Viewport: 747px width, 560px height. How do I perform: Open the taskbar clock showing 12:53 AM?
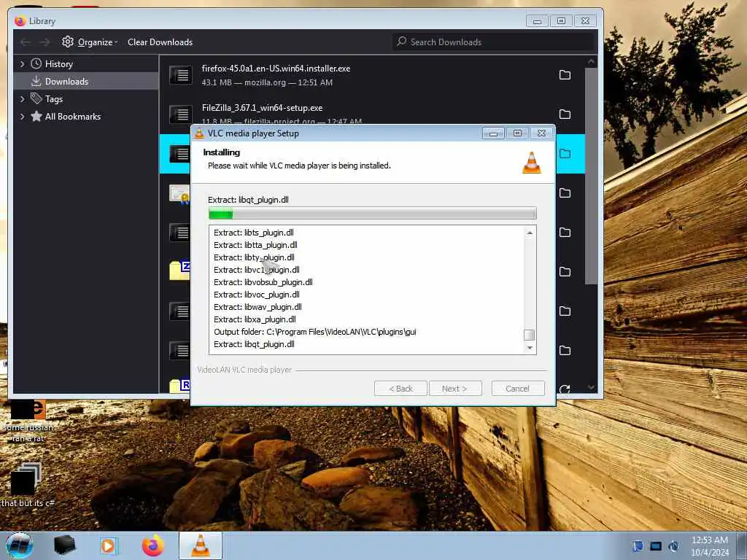(710, 546)
